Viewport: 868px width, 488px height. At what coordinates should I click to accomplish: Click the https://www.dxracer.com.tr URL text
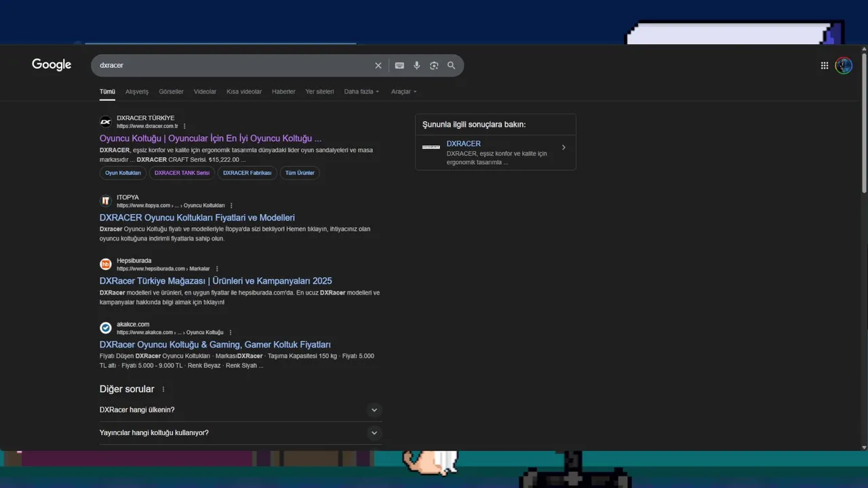147,126
